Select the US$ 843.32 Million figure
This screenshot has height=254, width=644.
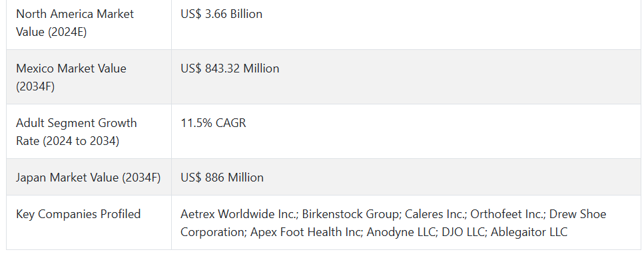pyautogui.click(x=230, y=68)
